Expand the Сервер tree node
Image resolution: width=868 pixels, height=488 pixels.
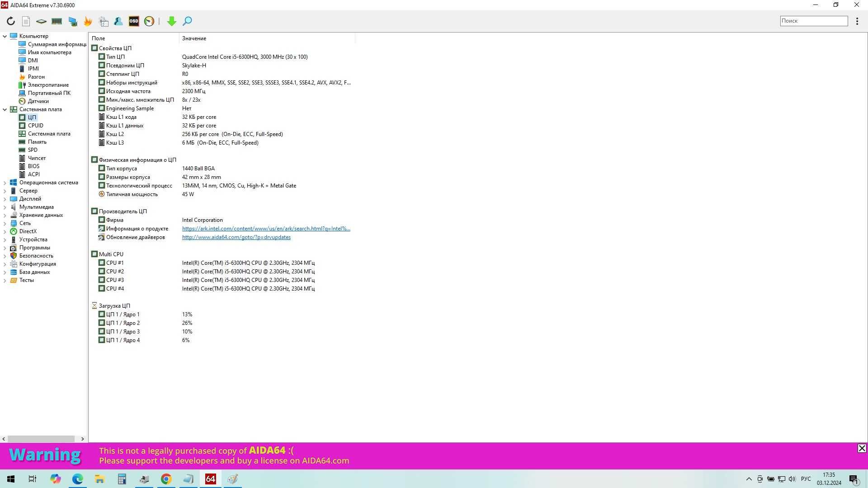pyautogui.click(x=5, y=191)
